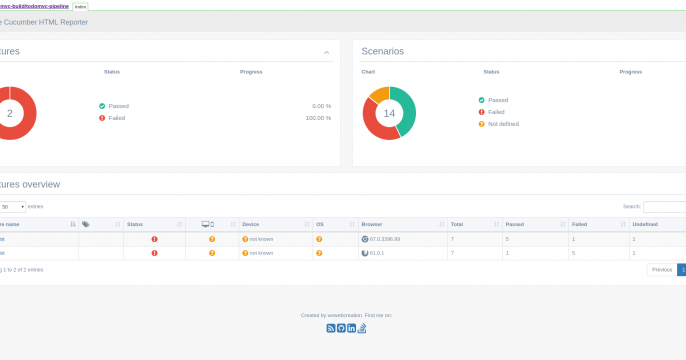Screen dimensions: 686x360
Task: Click the '14' total in Scenarios chart center
Action: pyautogui.click(x=389, y=114)
